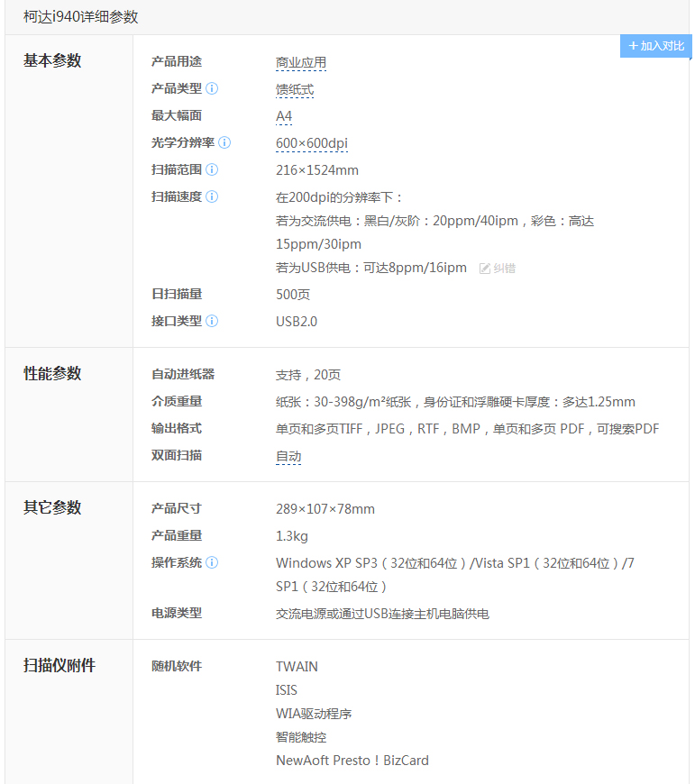Click the 介质重量 label
Viewport: 695px width, 784px height.
click(177, 402)
